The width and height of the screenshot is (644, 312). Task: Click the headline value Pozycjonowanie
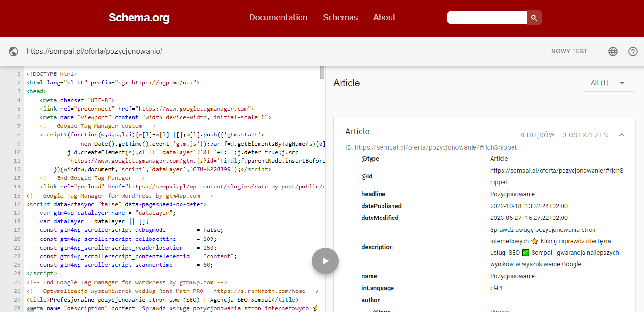(x=513, y=194)
